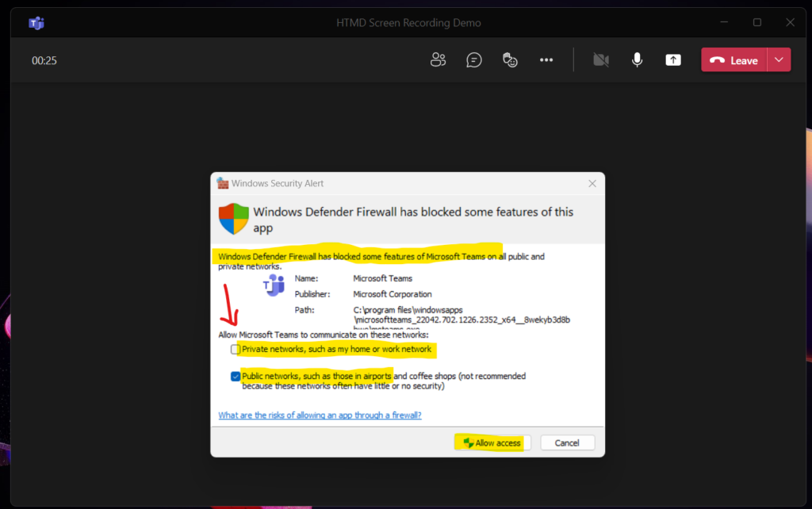Click the share content tray icon
812x509 pixels.
(x=673, y=60)
